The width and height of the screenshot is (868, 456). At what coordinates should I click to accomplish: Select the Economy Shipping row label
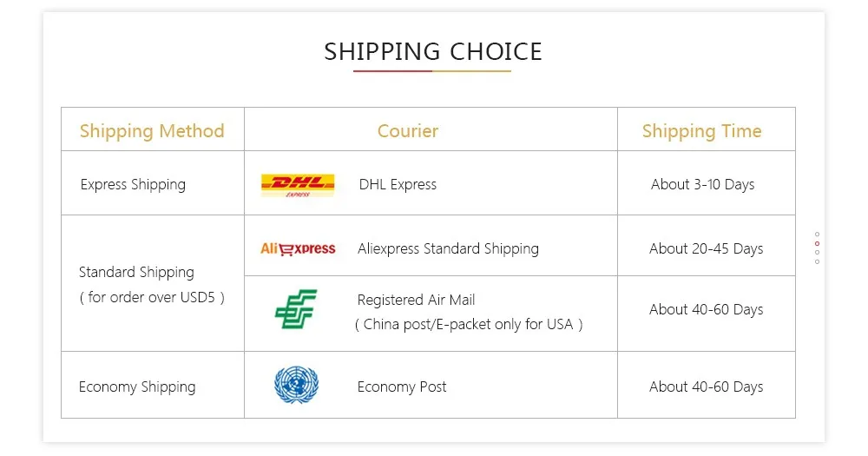(x=137, y=387)
